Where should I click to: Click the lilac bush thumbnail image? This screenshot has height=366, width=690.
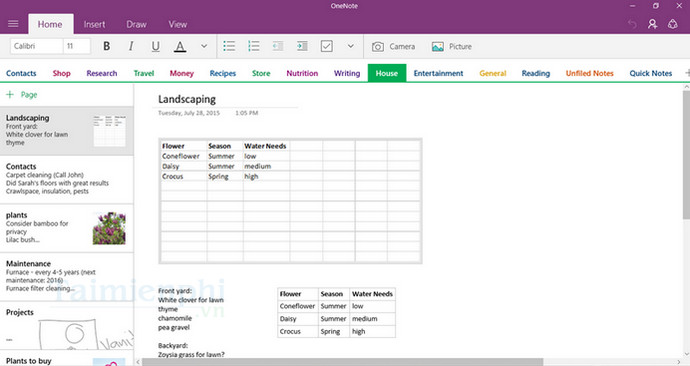point(109,228)
